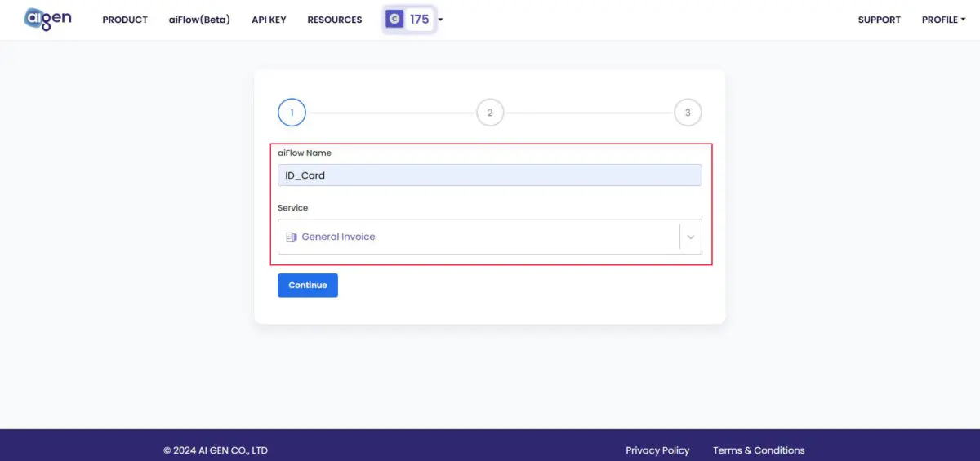Screen dimensions: 980x461
Task: Open the RESOURCES menu
Action: pos(335,20)
